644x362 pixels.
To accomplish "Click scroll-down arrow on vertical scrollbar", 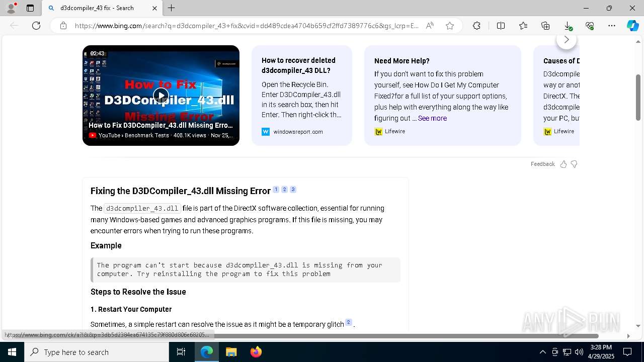I will tap(638, 326).
